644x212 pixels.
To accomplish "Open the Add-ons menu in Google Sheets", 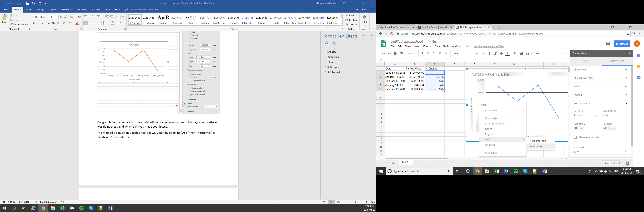I will tap(456, 47).
